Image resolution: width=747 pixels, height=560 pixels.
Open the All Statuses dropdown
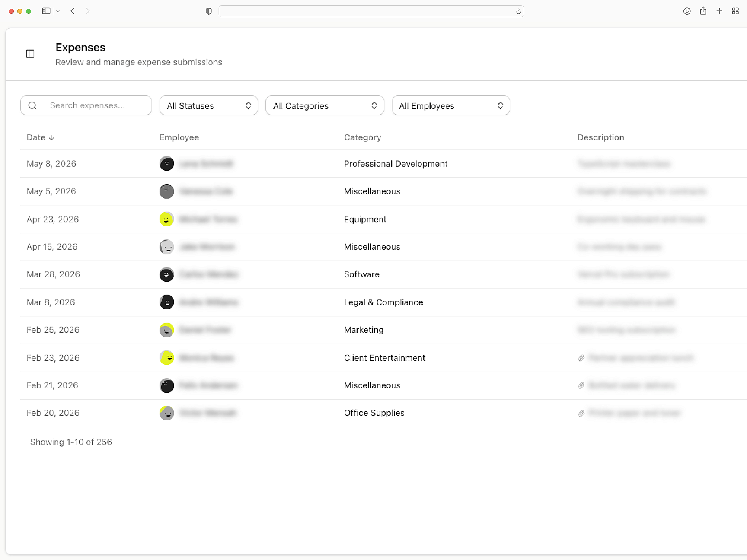pyautogui.click(x=208, y=105)
